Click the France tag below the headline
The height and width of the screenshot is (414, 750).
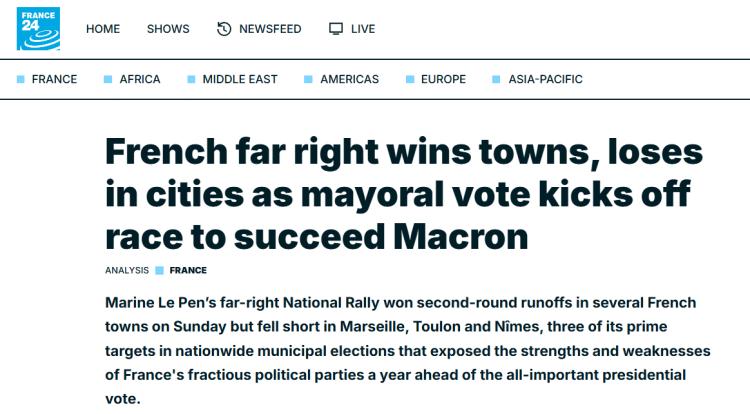coord(188,270)
